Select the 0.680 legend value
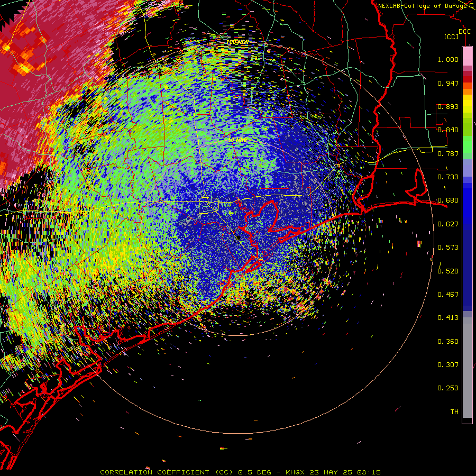The image size is (476, 476). 448,200
